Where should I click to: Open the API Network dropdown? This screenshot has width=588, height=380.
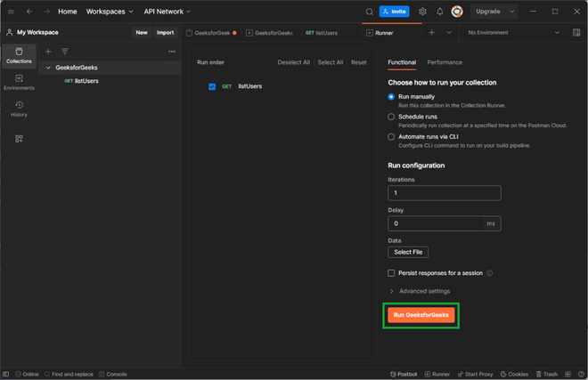pos(167,12)
